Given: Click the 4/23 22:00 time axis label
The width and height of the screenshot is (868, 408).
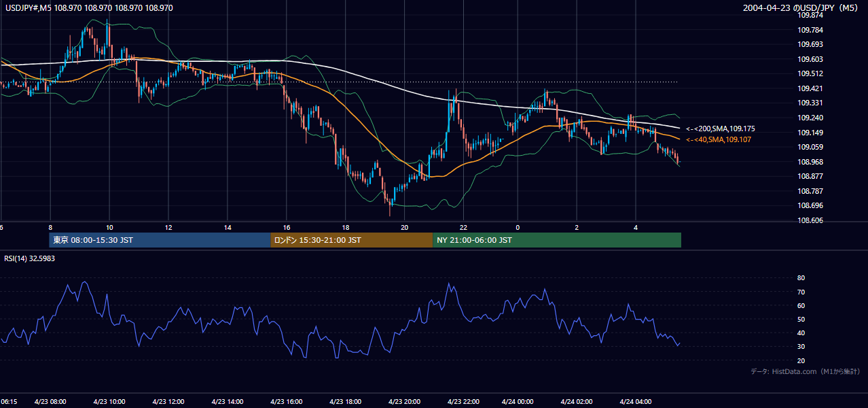Looking at the screenshot, I should click(464, 402).
